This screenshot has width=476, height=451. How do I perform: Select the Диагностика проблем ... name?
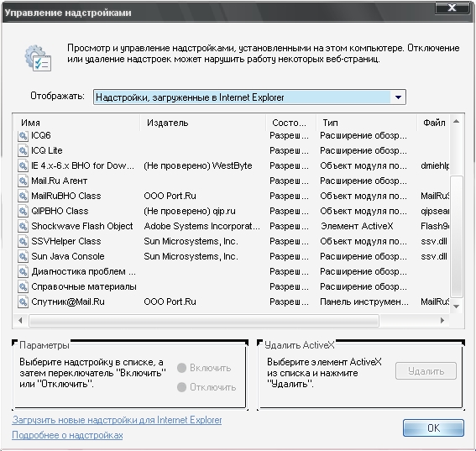coord(83,271)
